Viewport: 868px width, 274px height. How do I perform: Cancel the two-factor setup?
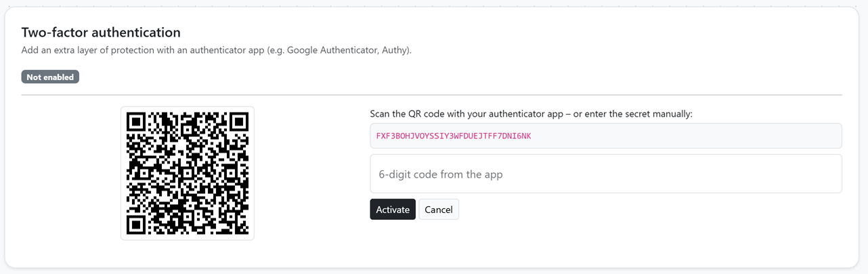click(x=439, y=210)
